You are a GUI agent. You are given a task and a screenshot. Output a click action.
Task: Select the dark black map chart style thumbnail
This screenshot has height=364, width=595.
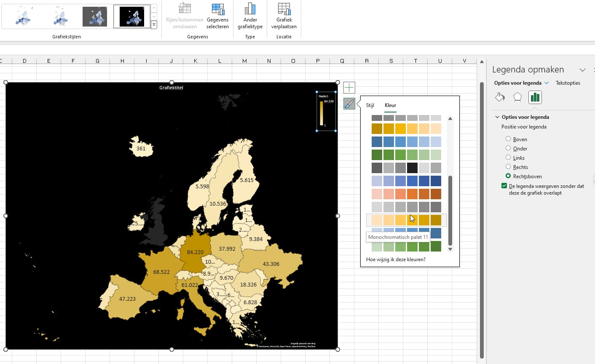coord(132,17)
